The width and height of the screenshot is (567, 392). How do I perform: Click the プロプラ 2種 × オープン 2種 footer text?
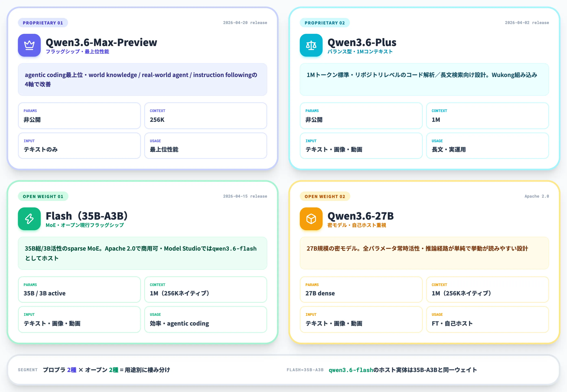point(107,370)
